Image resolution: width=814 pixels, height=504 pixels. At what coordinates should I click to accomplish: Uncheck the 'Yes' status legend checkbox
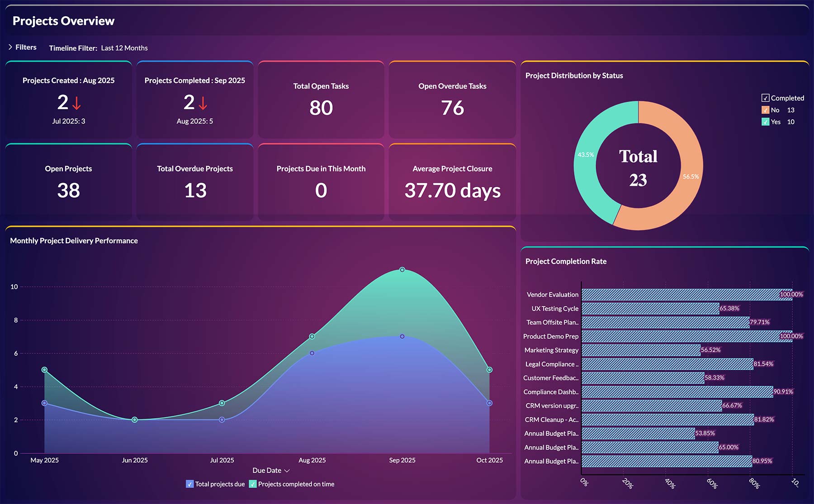(x=765, y=122)
